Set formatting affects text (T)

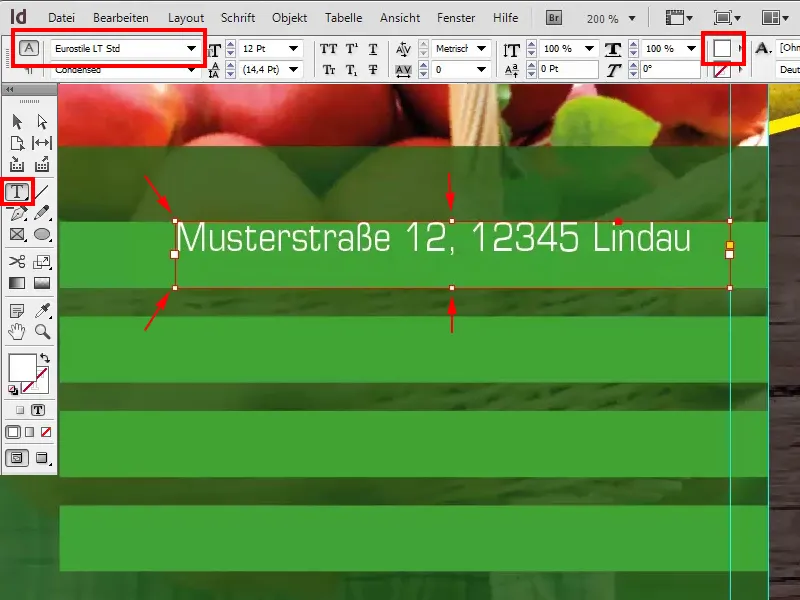[x=38, y=410]
